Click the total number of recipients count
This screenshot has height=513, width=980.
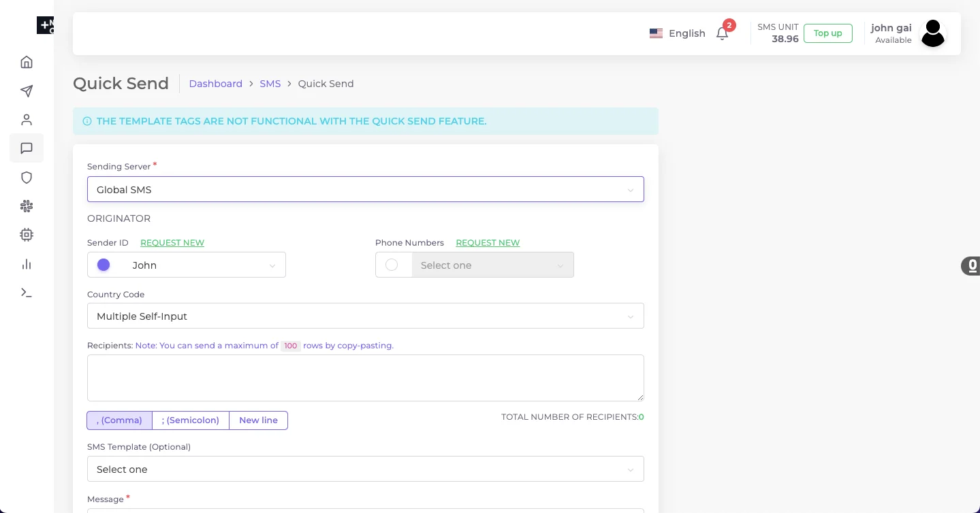(x=642, y=417)
